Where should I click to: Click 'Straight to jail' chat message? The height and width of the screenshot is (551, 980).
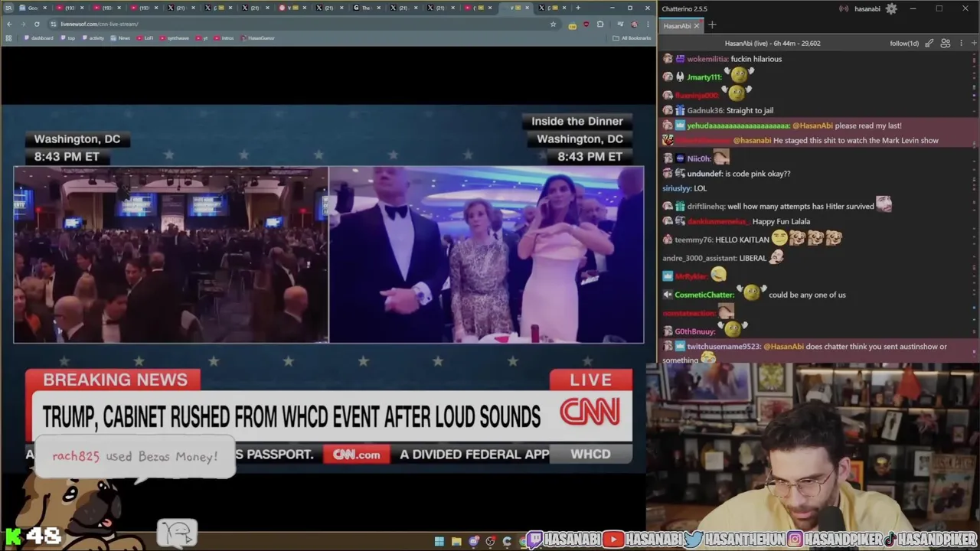[750, 111]
